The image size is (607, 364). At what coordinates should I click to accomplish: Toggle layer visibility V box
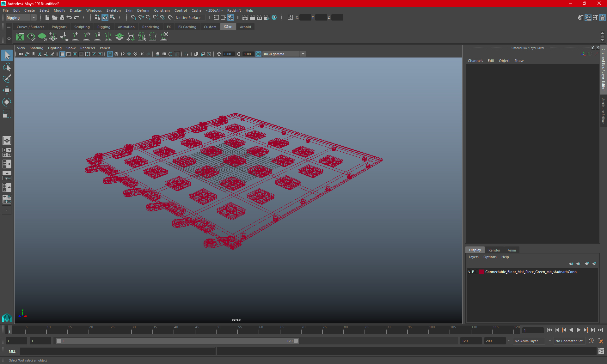click(469, 272)
